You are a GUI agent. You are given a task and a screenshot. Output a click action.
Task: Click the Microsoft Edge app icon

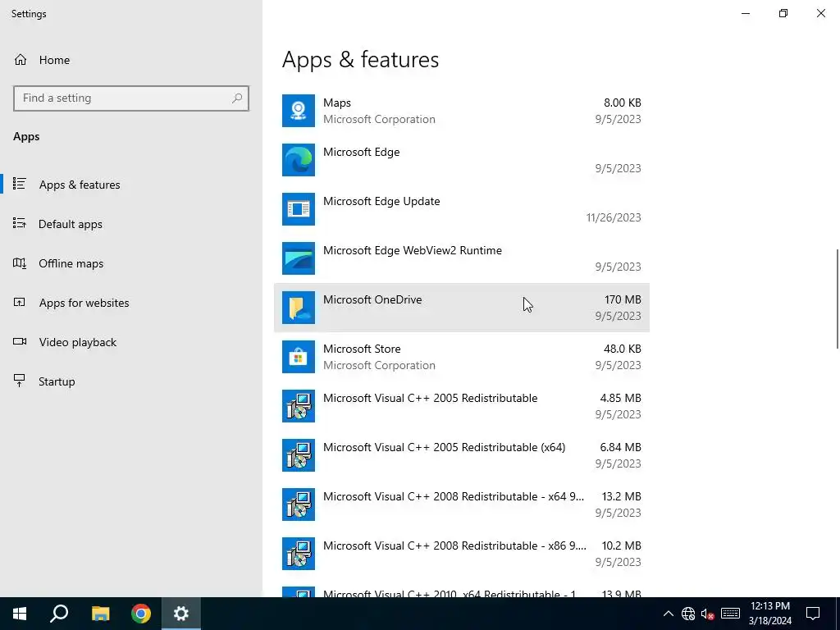coord(299,160)
